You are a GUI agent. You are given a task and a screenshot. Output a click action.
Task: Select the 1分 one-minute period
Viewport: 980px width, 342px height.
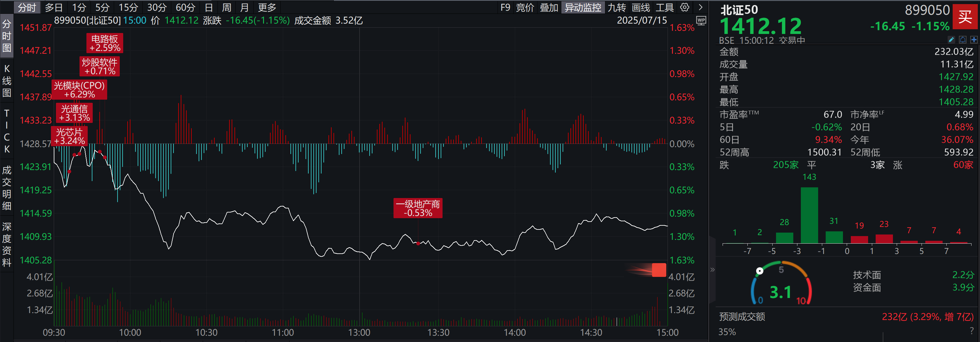point(79,7)
